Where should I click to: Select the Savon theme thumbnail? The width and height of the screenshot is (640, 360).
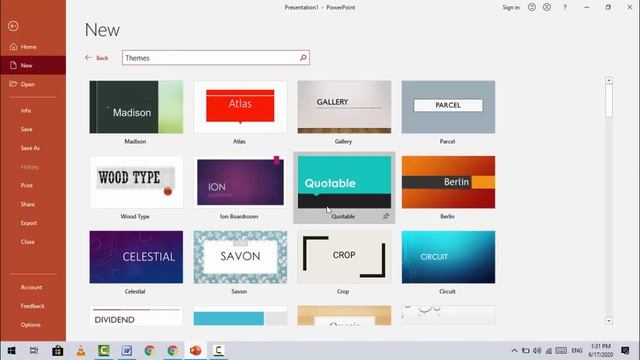[x=240, y=257]
